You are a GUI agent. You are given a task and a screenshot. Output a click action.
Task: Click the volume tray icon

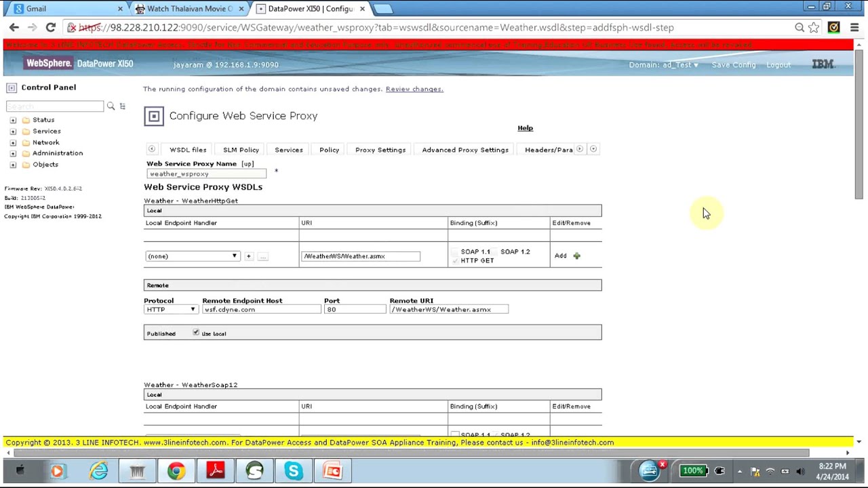800,471
